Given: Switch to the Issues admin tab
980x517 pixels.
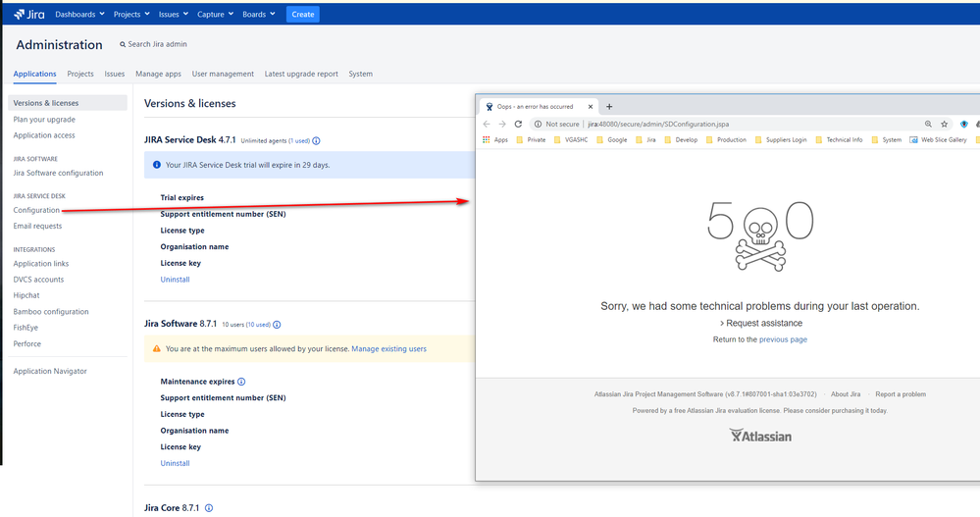Looking at the screenshot, I should tap(115, 74).
